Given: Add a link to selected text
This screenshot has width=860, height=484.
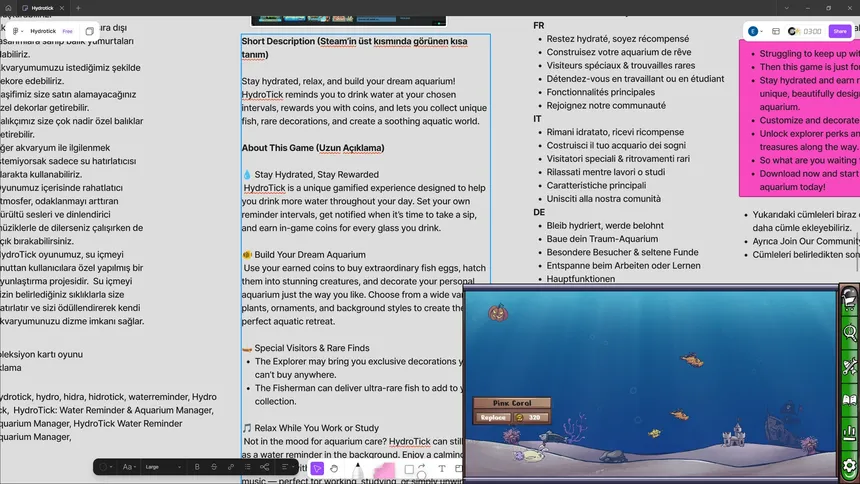Looking at the screenshot, I should coord(231,467).
